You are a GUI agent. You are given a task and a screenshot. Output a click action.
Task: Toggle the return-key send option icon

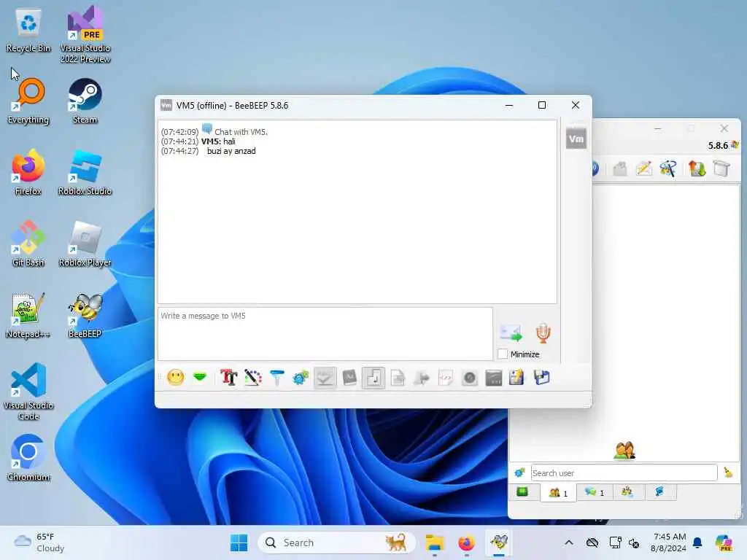point(373,378)
